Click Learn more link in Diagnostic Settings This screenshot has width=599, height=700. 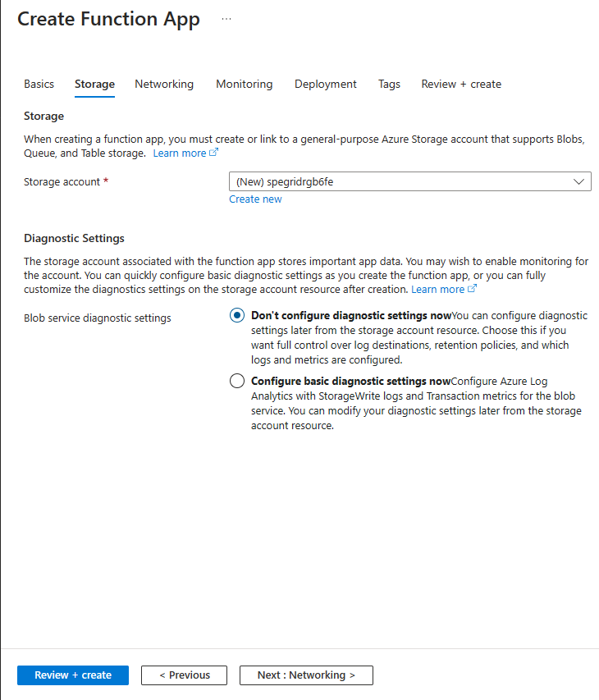[x=444, y=290]
